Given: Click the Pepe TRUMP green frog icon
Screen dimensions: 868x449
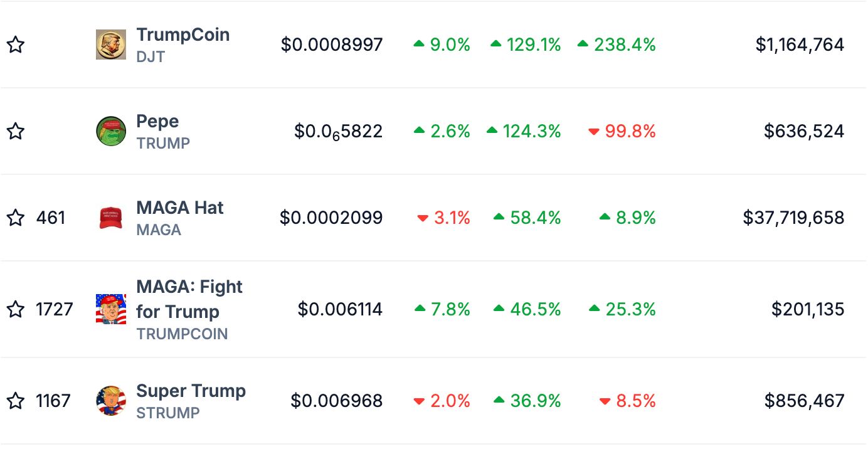Looking at the screenshot, I should pos(110,131).
